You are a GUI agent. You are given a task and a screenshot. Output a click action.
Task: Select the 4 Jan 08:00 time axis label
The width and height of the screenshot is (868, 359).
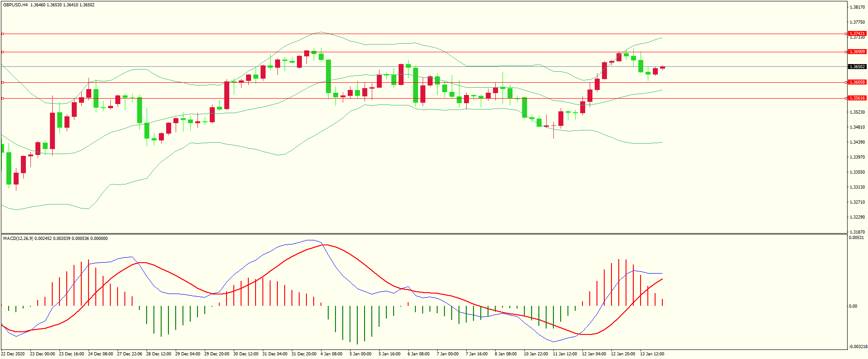331,354
